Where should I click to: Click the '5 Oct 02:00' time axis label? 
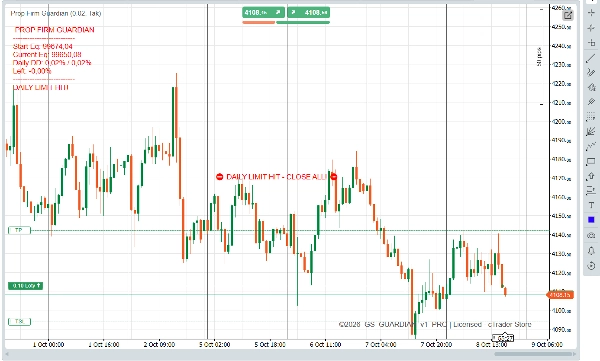tap(215, 345)
